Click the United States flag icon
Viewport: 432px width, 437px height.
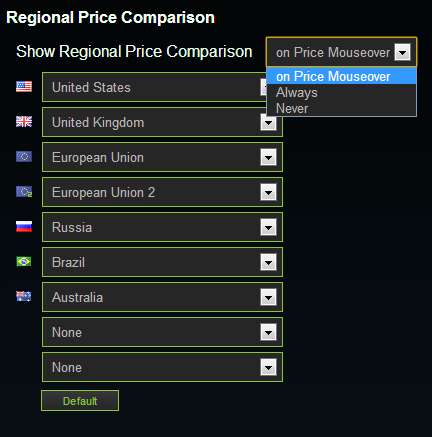click(x=24, y=87)
